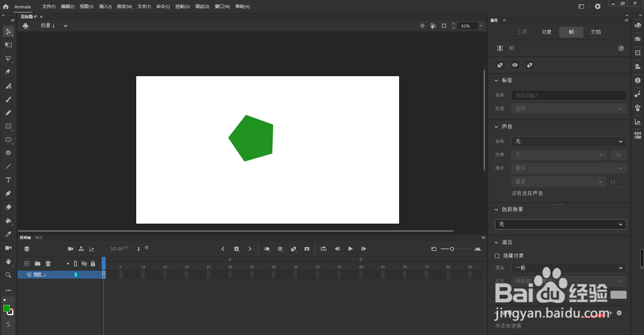
Task: Select the Eyedropper tool
Action: (x=8, y=234)
